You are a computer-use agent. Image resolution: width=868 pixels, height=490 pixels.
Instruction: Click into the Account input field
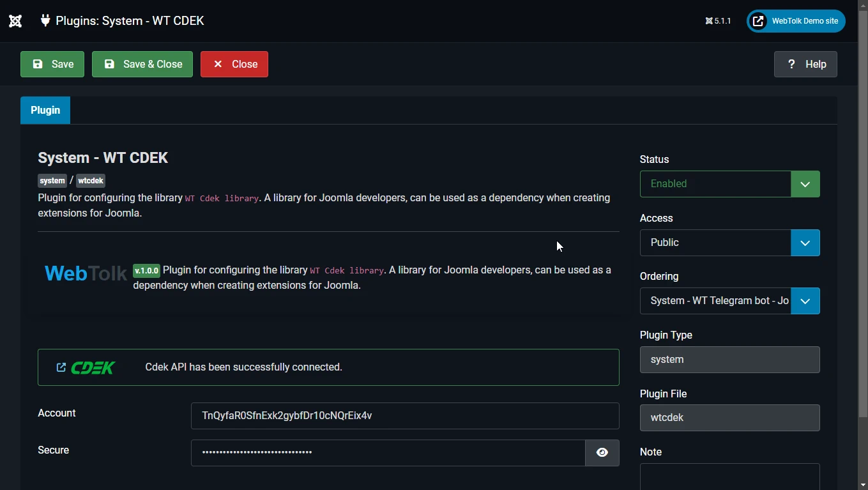tap(405, 416)
